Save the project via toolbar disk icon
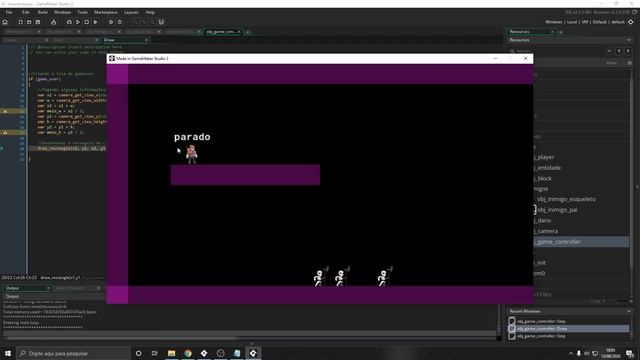Image resolution: width=640 pixels, height=360 pixels. [38, 22]
